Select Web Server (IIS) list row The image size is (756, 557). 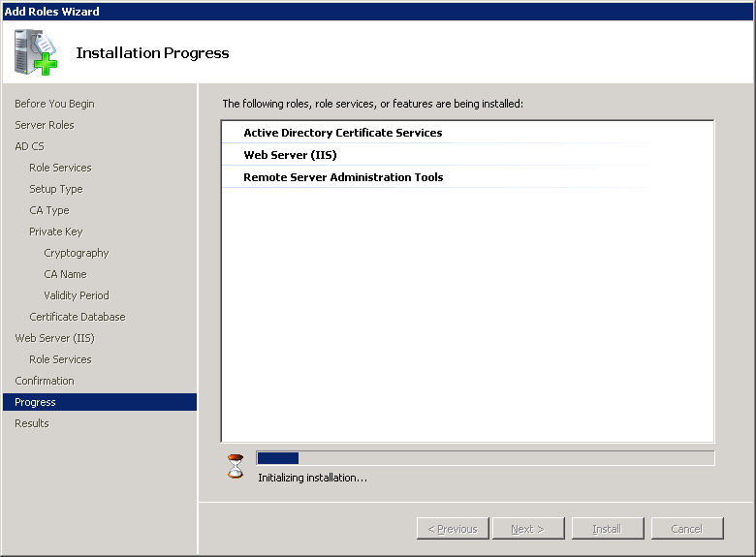[x=467, y=155]
